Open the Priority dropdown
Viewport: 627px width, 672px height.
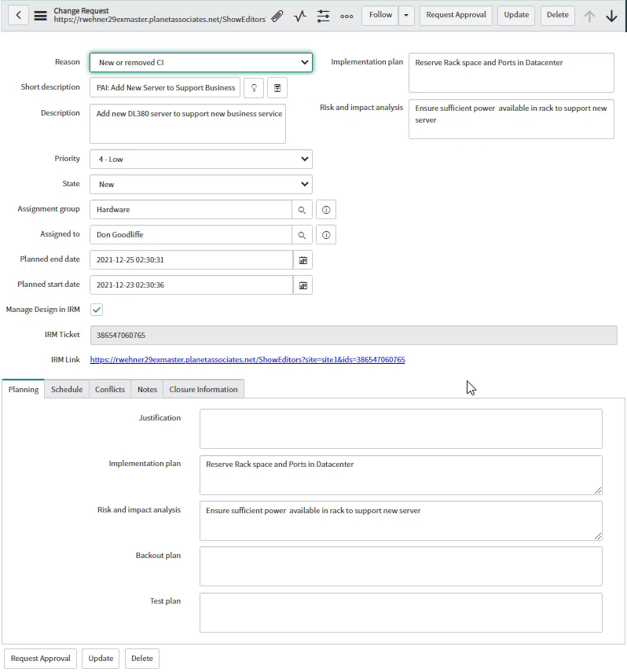(201, 160)
